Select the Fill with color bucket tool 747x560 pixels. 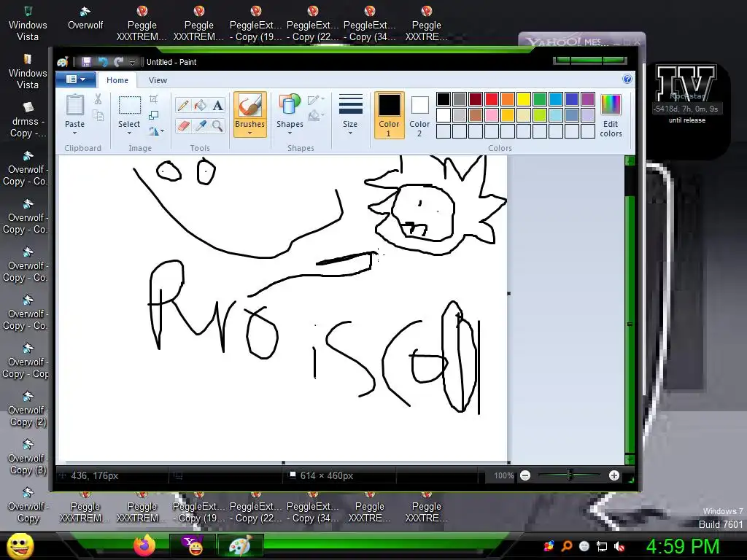click(x=200, y=105)
